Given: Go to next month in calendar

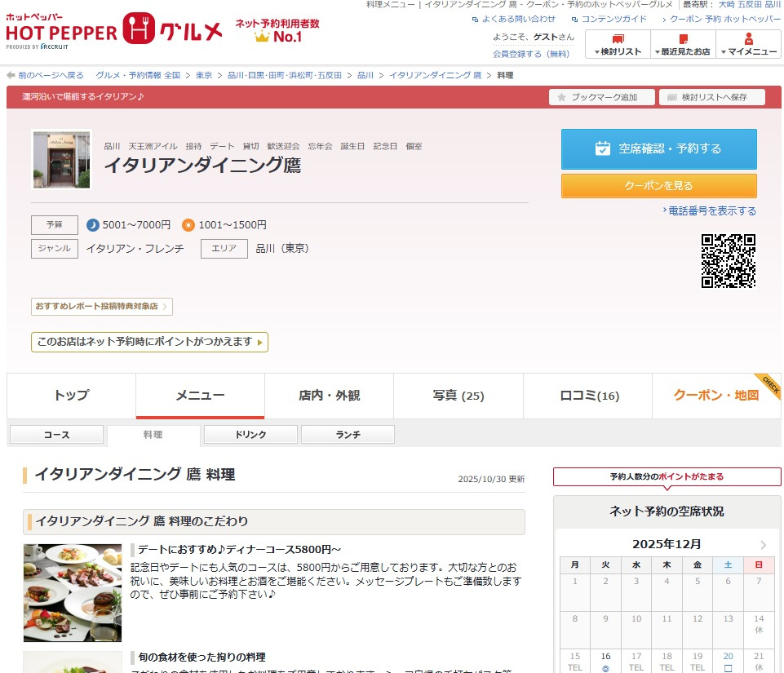Looking at the screenshot, I should [763, 545].
